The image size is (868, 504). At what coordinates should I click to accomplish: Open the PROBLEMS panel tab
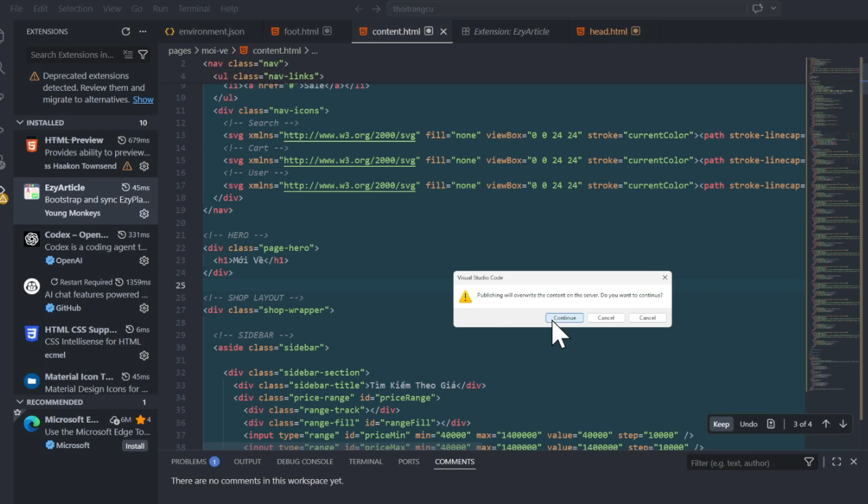[195, 462]
